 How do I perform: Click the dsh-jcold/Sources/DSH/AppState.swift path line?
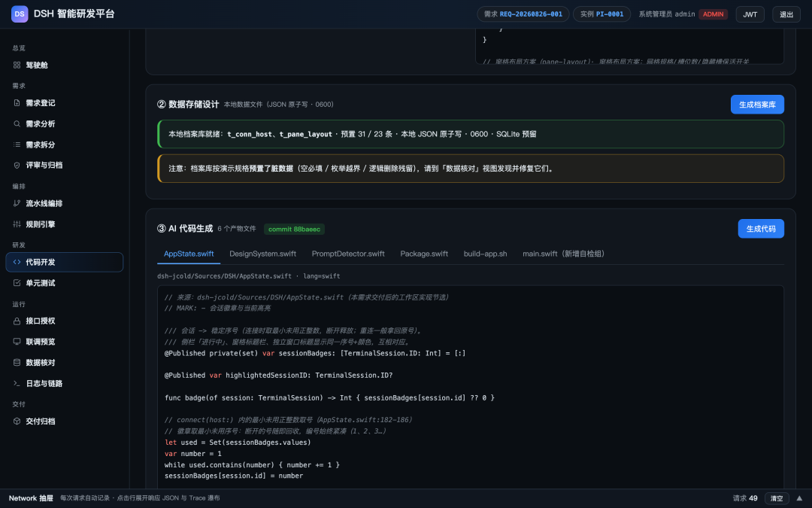(x=249, y=276)
